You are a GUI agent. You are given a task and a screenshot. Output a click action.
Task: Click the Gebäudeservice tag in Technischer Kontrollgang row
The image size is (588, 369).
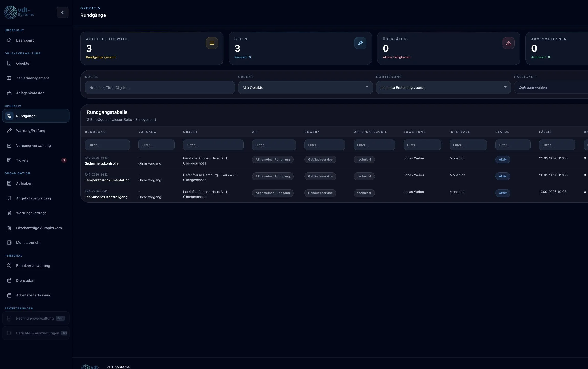coord(320,193)
